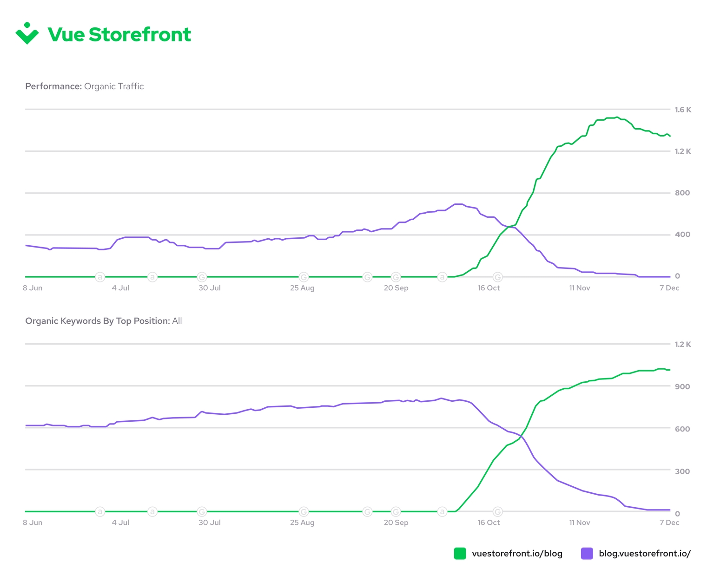This screenshot has width=714, height=588.
Task: Click the '20 Sep' date on Organic Traffic chart
Action: [x=396, y=288]
